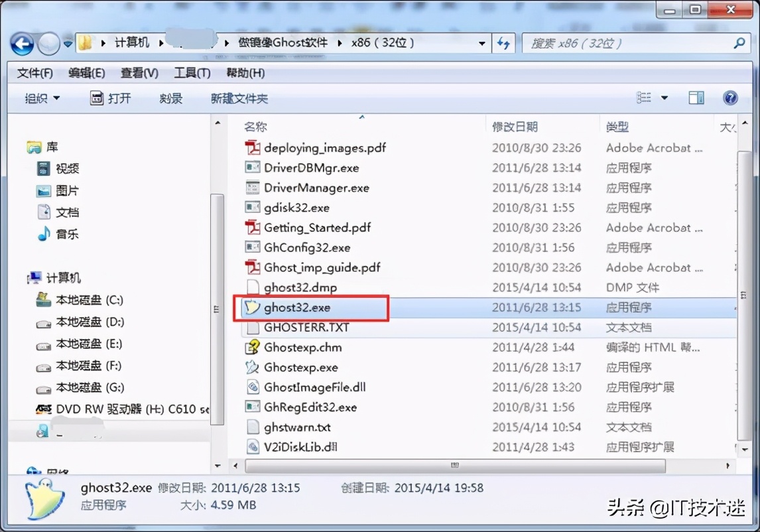This screenshot has width=760, height=532.
Task: Open 本地磁盘 (F:) in sidebar
Action: [x=78, y=366]
